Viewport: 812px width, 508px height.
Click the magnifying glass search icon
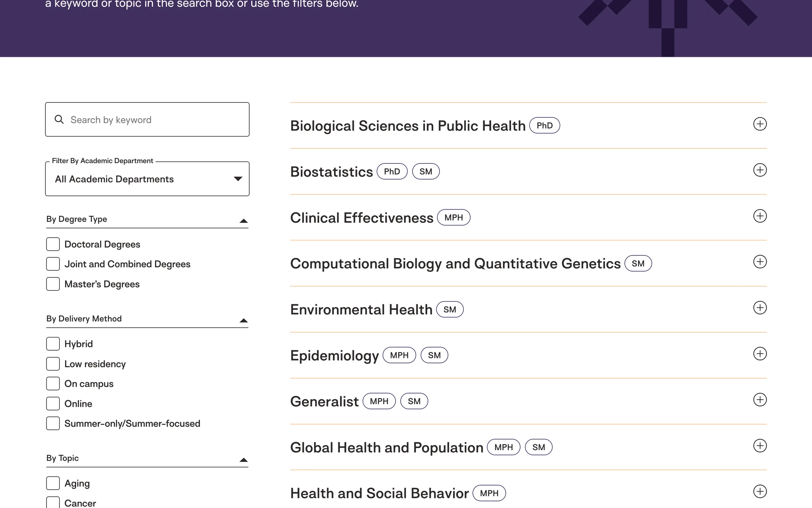pyautogui.click(x=59, y=119)
